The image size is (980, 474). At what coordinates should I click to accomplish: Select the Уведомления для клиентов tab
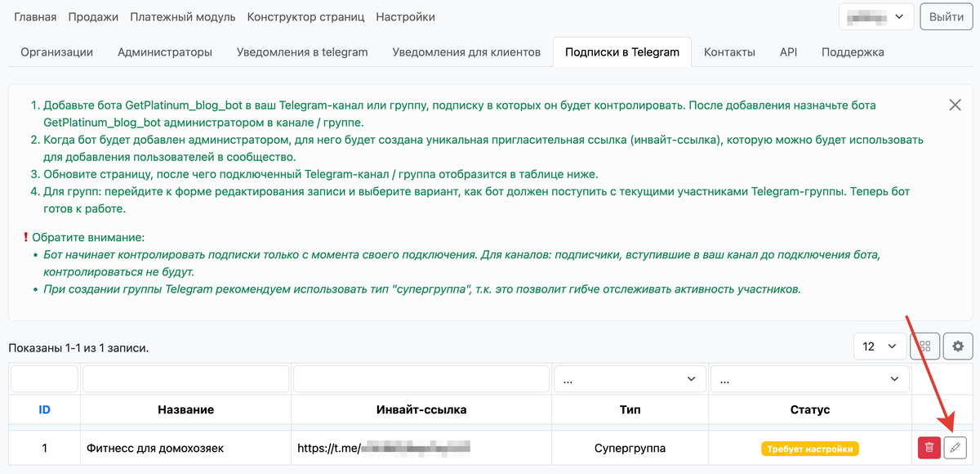466,52
